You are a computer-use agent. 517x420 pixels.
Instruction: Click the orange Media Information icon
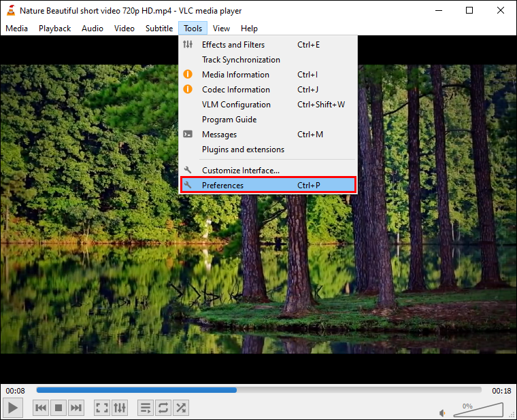[x=188, y=74]
